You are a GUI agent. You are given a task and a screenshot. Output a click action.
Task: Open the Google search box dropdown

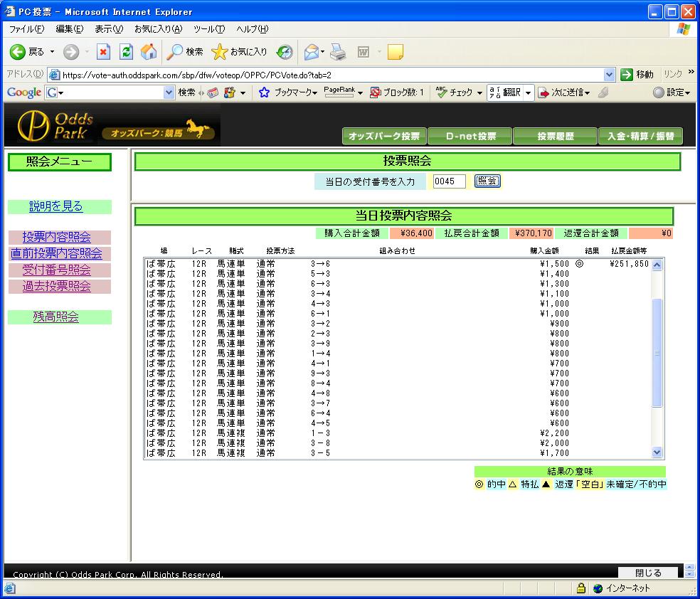pyautogui.click(x=169, y=92)
